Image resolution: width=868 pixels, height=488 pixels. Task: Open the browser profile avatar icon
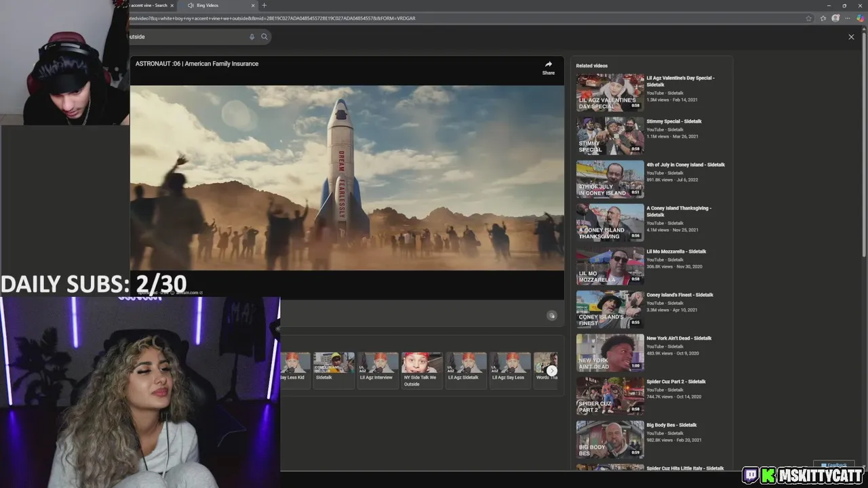pos(835,18)
